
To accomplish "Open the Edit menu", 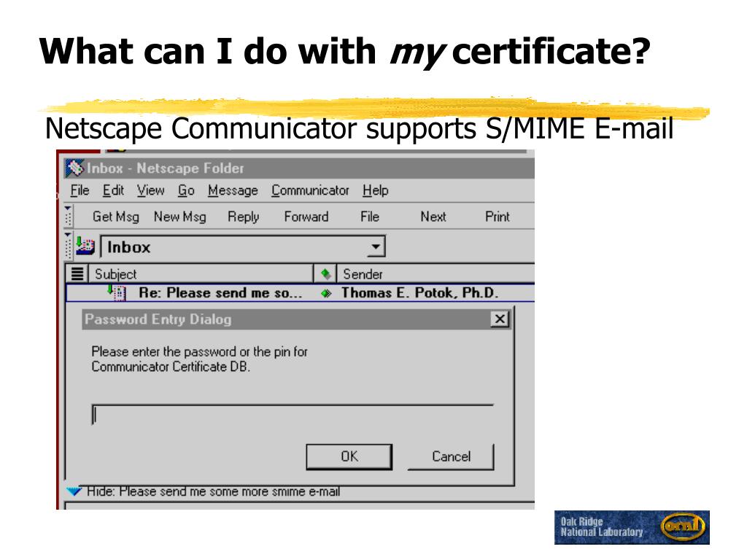I will [113, 190].
